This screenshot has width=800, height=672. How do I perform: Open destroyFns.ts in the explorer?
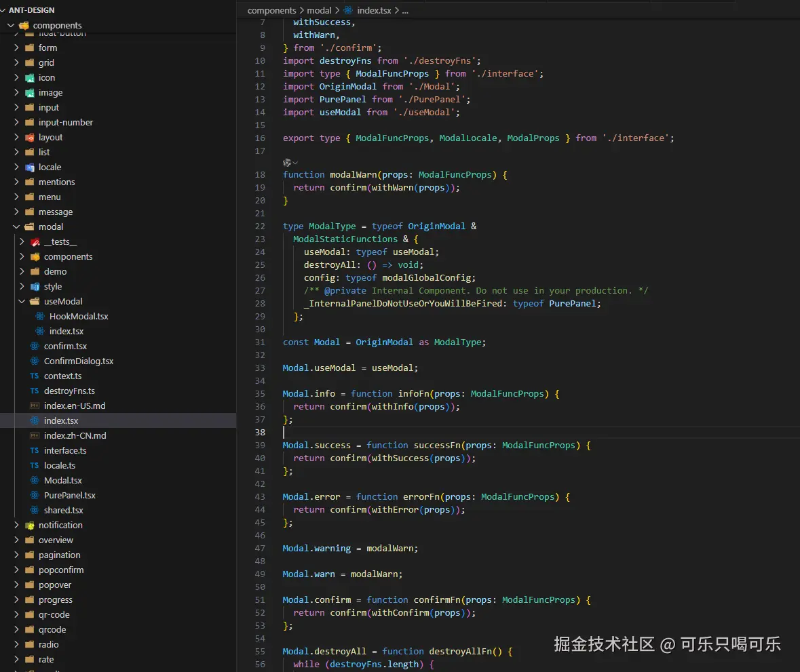[x=69, y=391]
